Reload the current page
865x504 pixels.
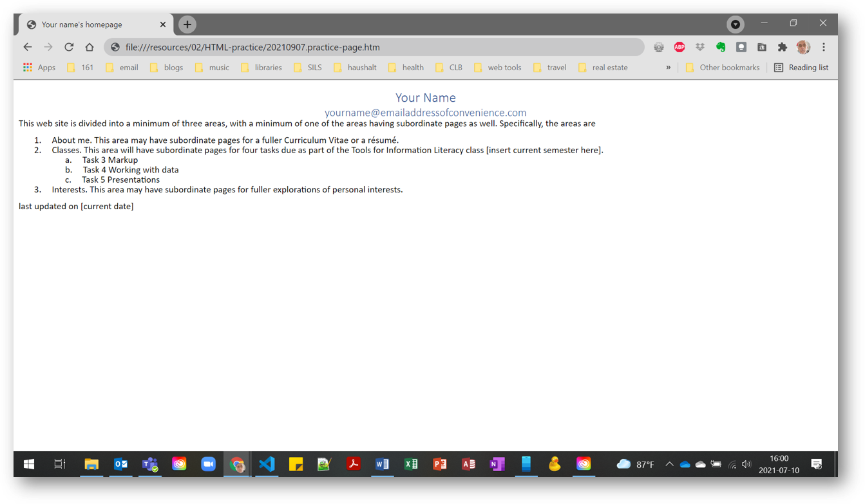point(69,47)
